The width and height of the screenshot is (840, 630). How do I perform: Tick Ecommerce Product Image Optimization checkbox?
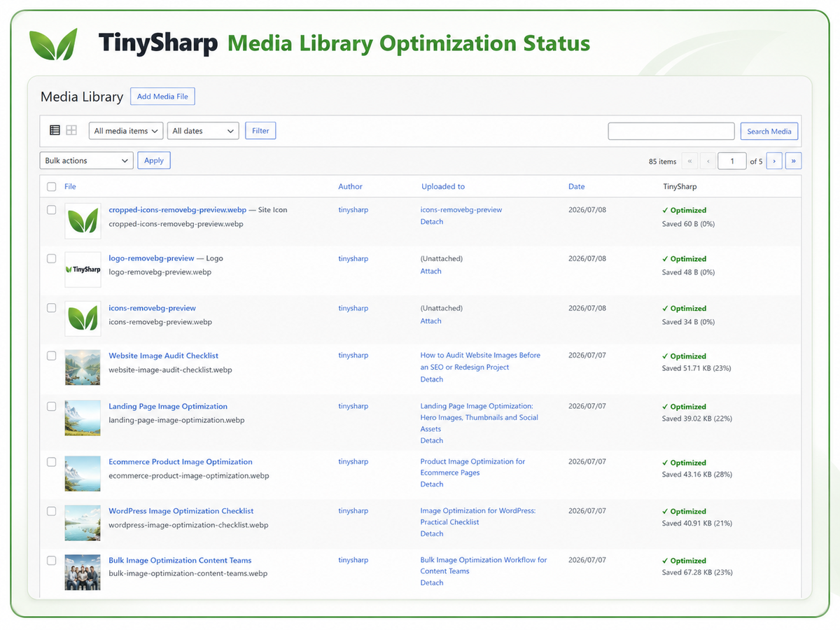tap(51, 462)
